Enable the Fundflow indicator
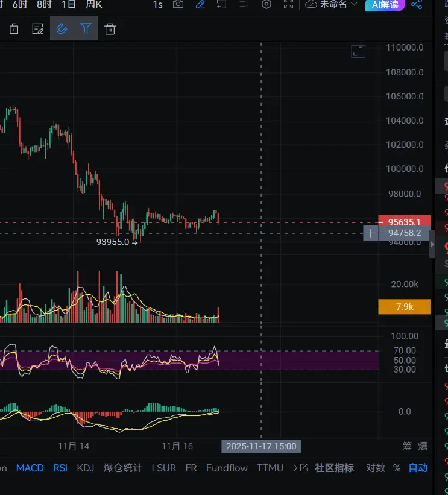The height and width of the screenshot is (495, 448). click(227, 468)
